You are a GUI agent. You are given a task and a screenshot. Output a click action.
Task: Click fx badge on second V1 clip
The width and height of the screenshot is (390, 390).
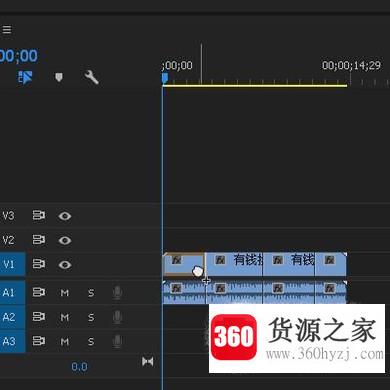click(220, 260)
